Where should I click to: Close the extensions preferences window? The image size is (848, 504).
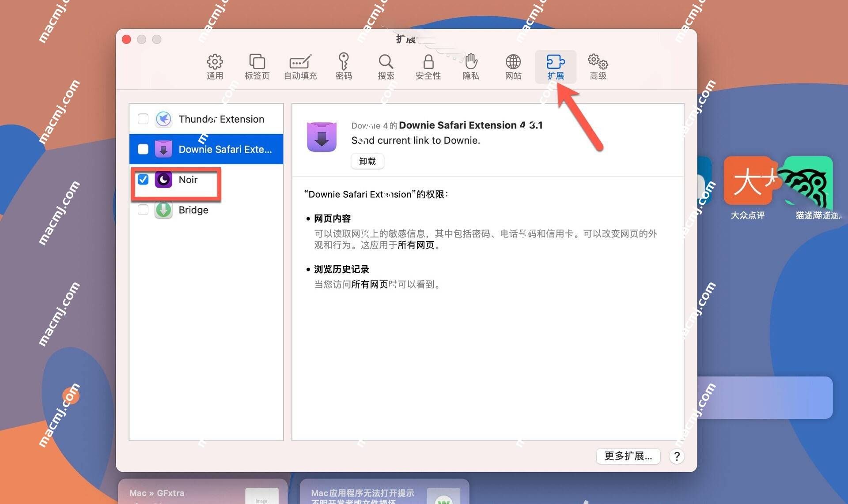tap(126, 39)
